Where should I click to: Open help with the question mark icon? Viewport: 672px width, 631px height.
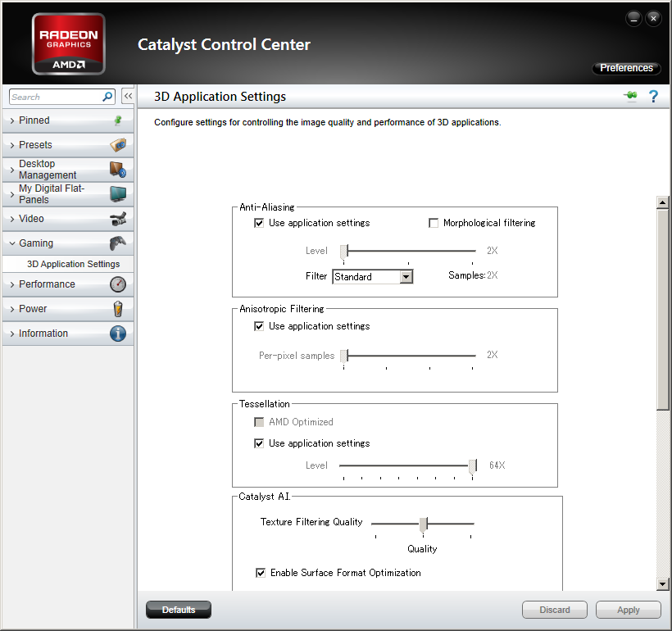point(654,96)
